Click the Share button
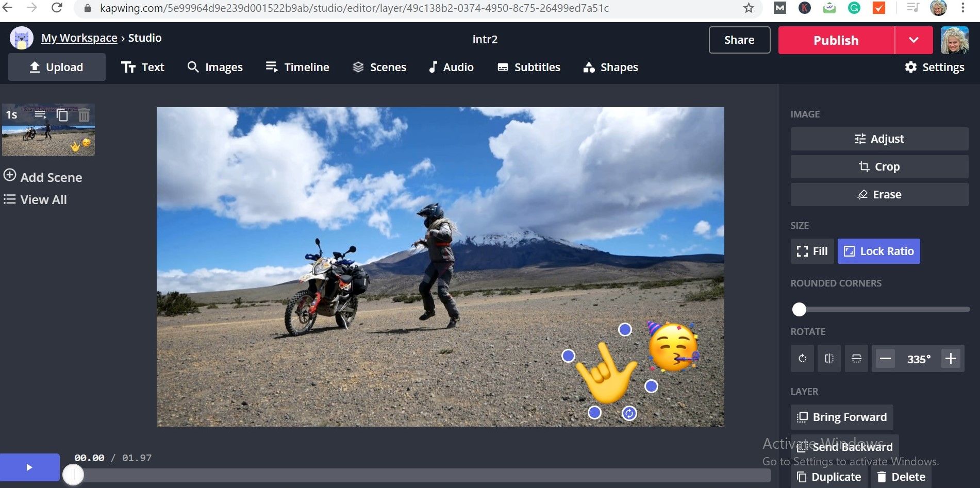Image resolution: width=980 pixels, height=488 pixels. (739, 40)
